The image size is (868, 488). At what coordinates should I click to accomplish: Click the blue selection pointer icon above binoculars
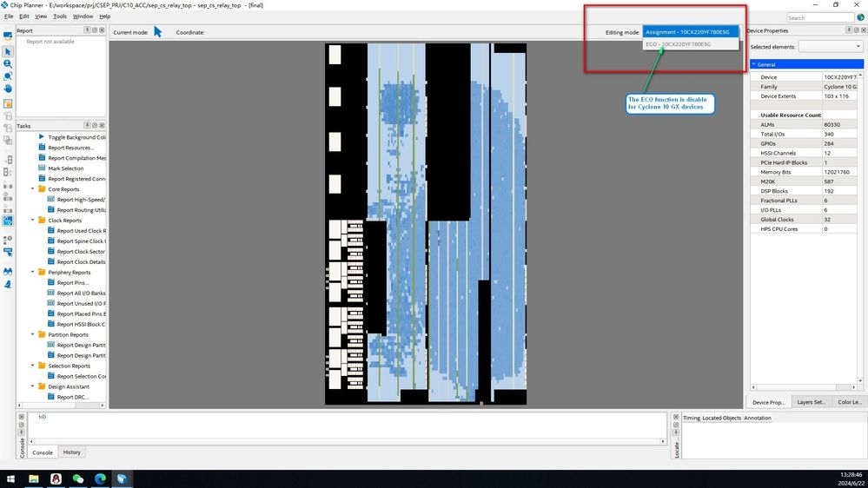tap(8, 253)
